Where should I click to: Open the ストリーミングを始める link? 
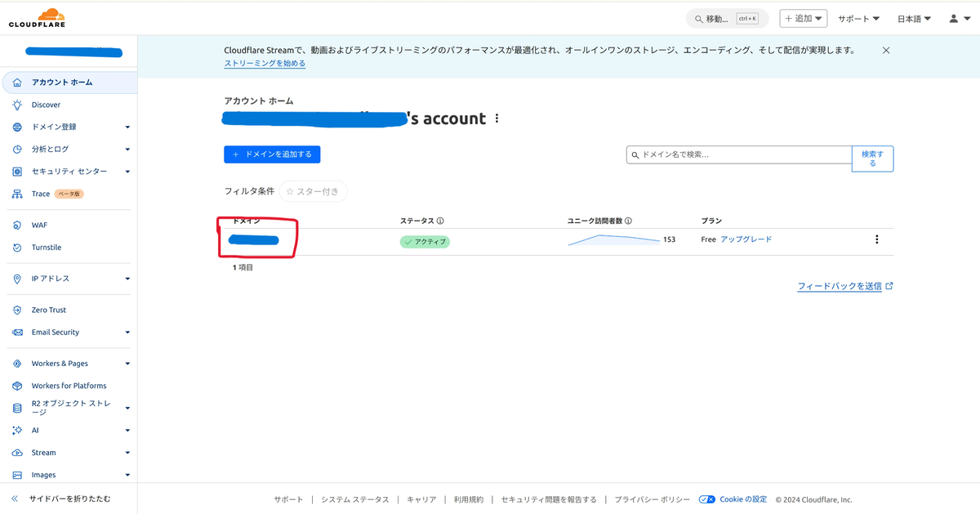pyautogui.click(x=265, y=63)
